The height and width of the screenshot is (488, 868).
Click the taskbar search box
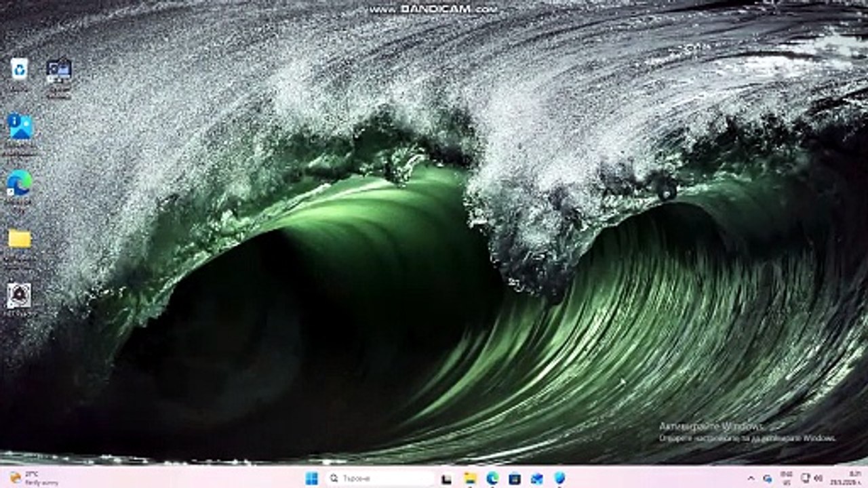point(381,479)
